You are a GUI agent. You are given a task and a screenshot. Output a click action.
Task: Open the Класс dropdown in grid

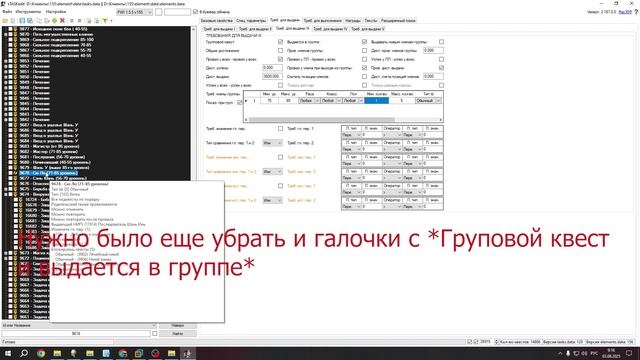pyautogui.click(x=331, y=100)
